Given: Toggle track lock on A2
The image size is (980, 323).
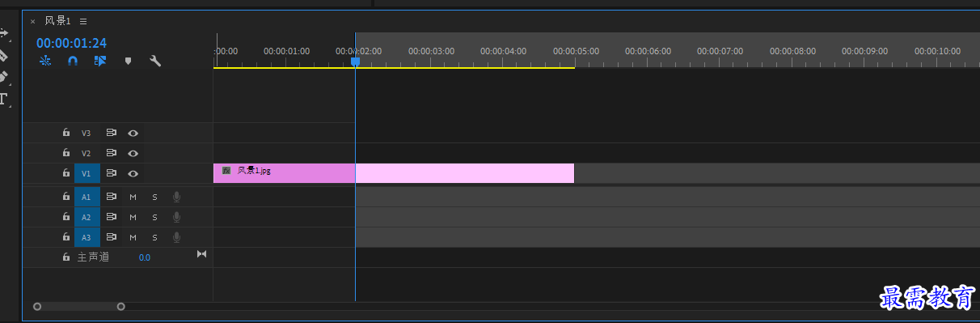Looking at the screenshot, I should pos(66,217).
